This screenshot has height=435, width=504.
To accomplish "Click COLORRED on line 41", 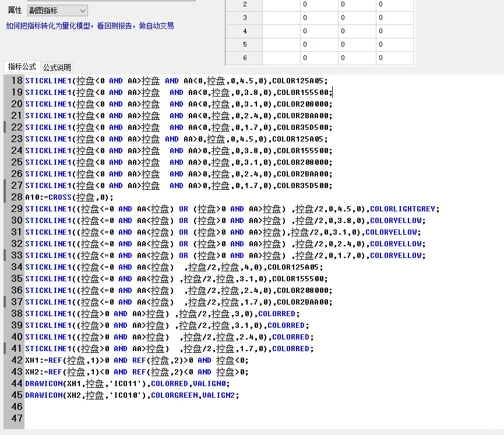I will pyautogui.click(x=291, y=349).
